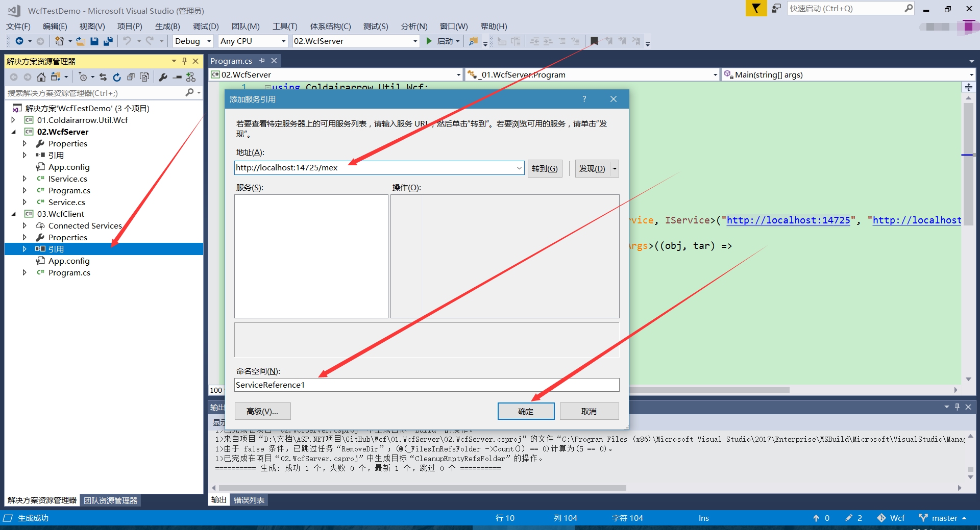This screenshot has width=980, height=530.
Task: Click the ServiceReference1 namespace field
Action: point(427,385)
